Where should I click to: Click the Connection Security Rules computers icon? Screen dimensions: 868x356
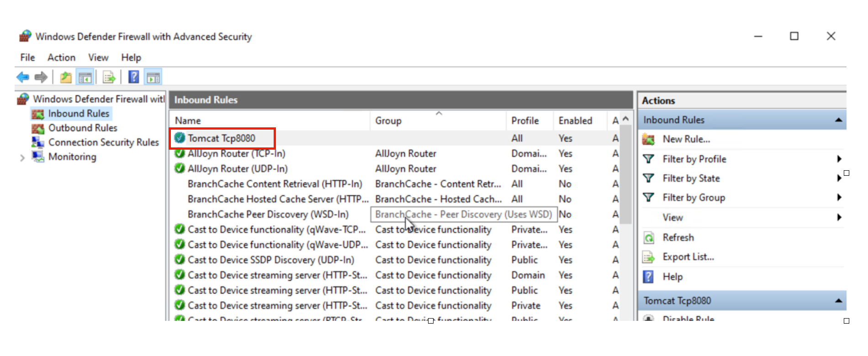(x=38, y=142)
